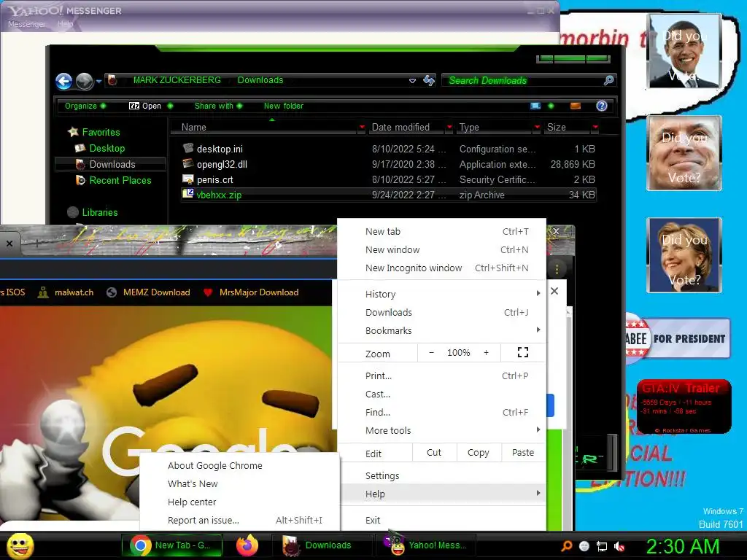Open the MEMZ Download bookmark
Image resolution: width=747 pixels, height=560 pixels.
tap(148, 292)
